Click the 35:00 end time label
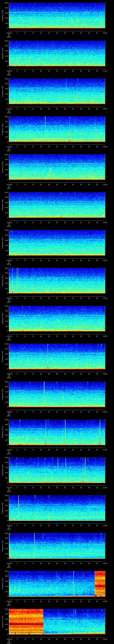Screen dimensions: 114x644 [x=105, y=223]
